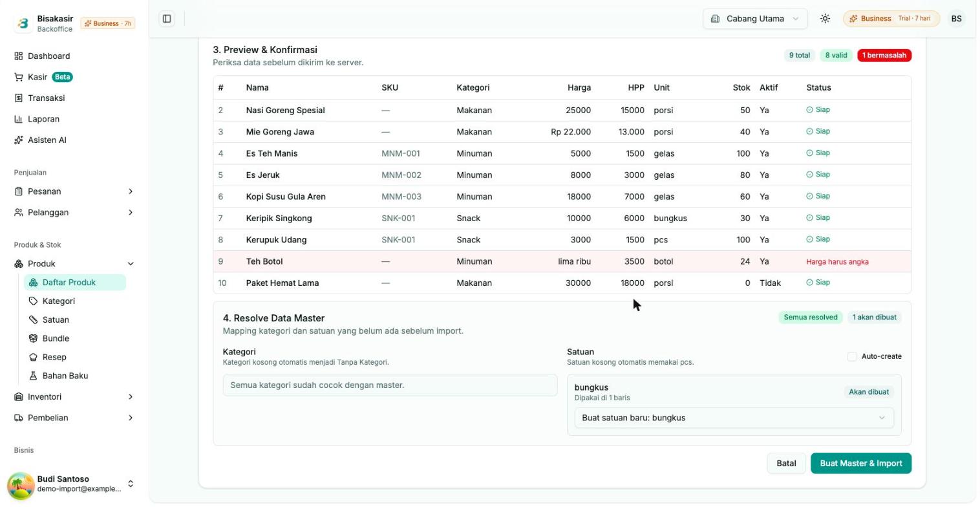Click the MNM-003 SKU cell
980x507 pixels.
point(401,197)
